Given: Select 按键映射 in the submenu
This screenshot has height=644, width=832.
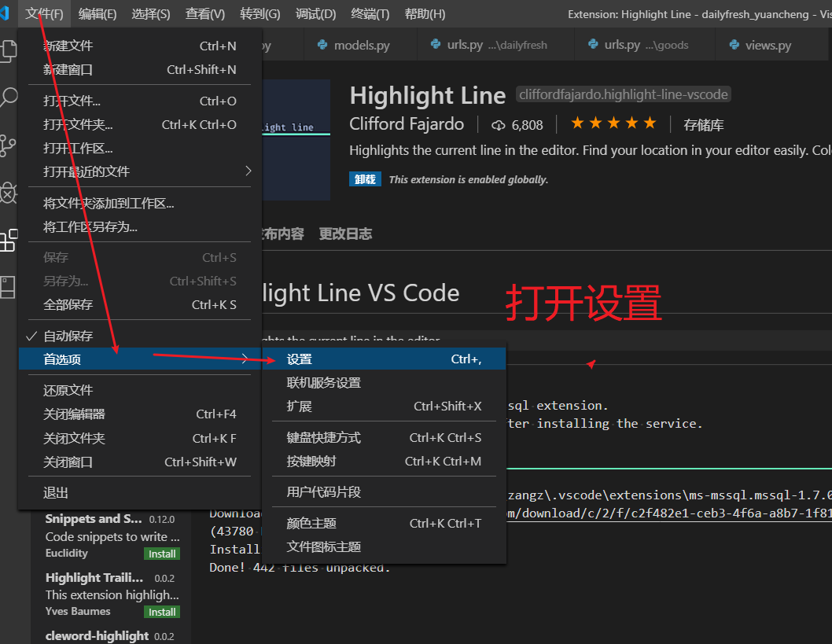Looking at the screenshot, I should click(385, 461).
